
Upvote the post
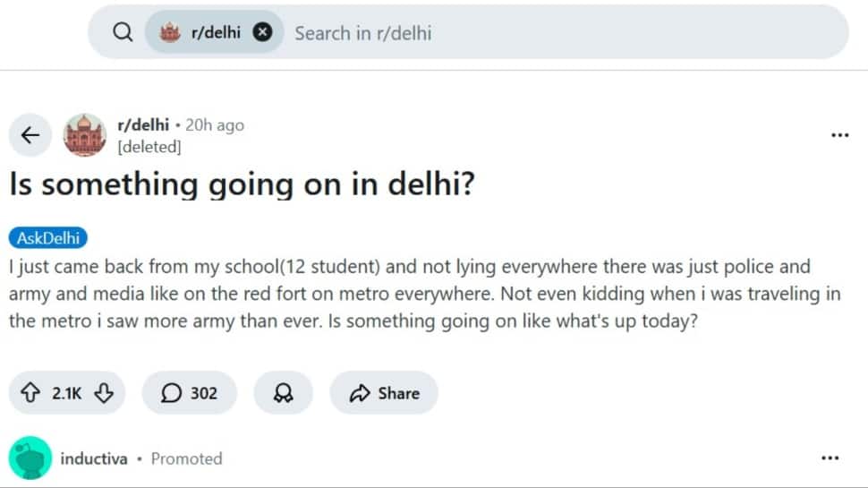pos(30,393)
